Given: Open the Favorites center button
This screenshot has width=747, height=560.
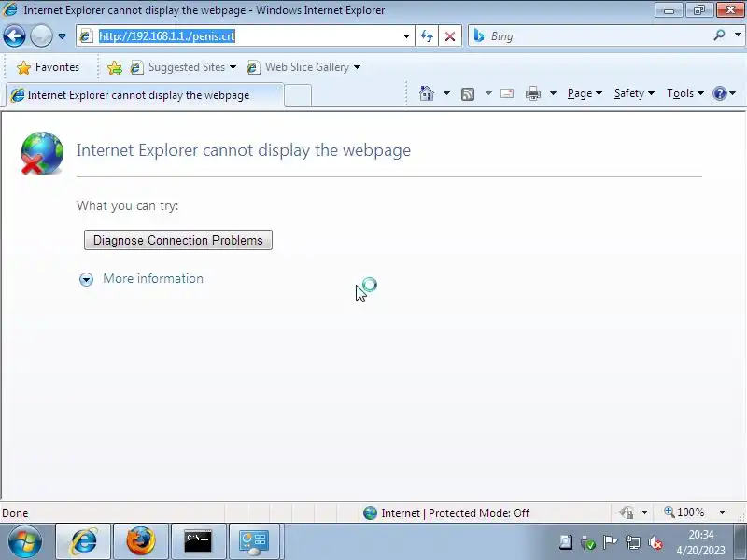Looking at the screenshot, I should pos(48,67).
